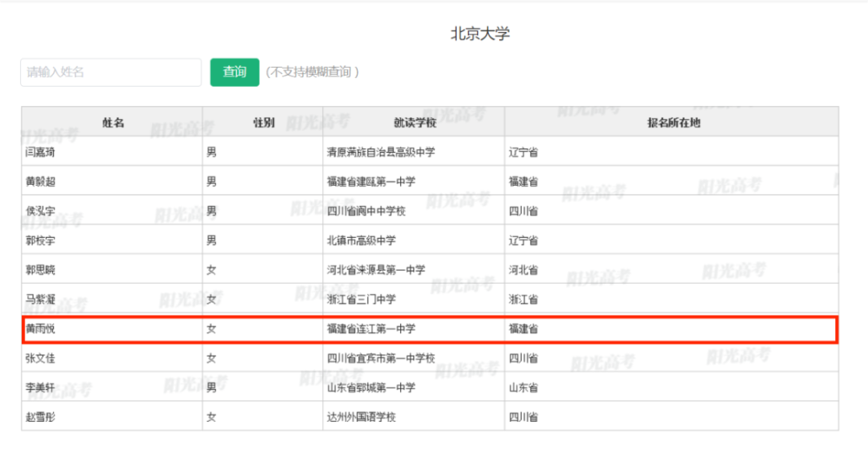Click the name input field 请输入姓名
Image resolution: width=868 pixels, height=454 pixels.
click(x=111, y=72)
